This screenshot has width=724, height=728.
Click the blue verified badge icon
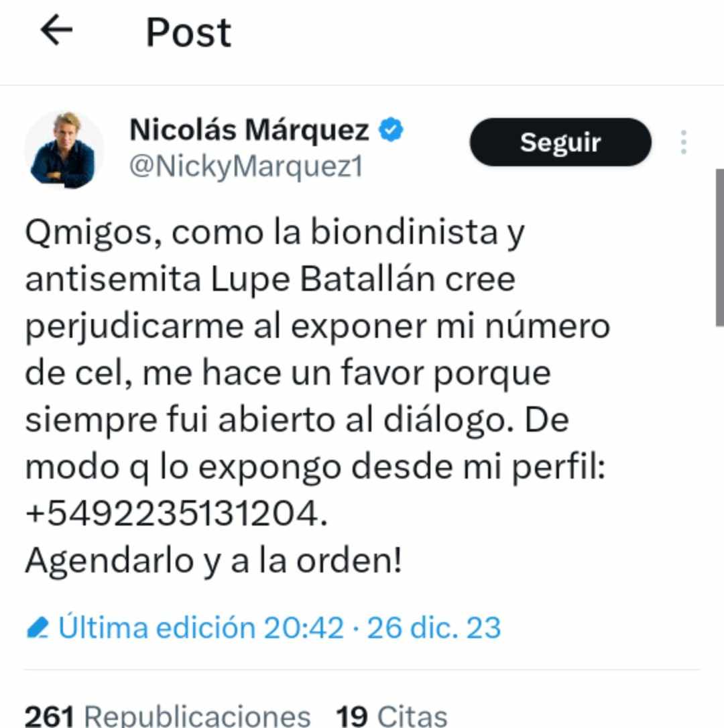pyautogui.click(x=391, y=129)
